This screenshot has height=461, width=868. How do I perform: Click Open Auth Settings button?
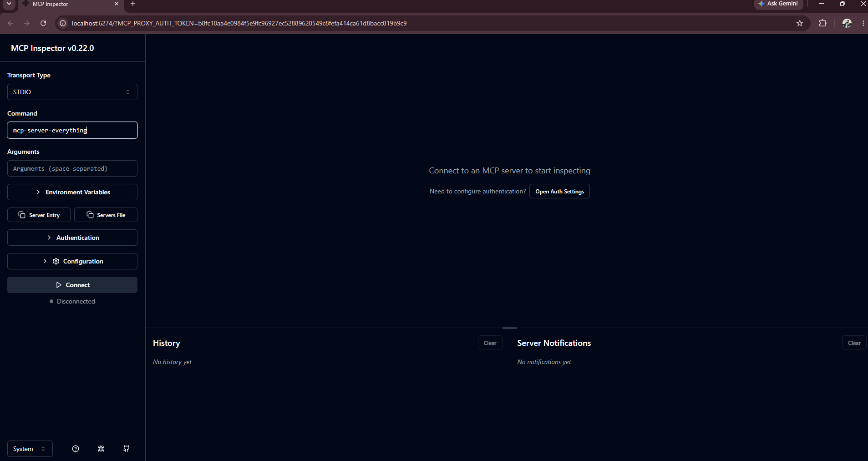(559, 192)
